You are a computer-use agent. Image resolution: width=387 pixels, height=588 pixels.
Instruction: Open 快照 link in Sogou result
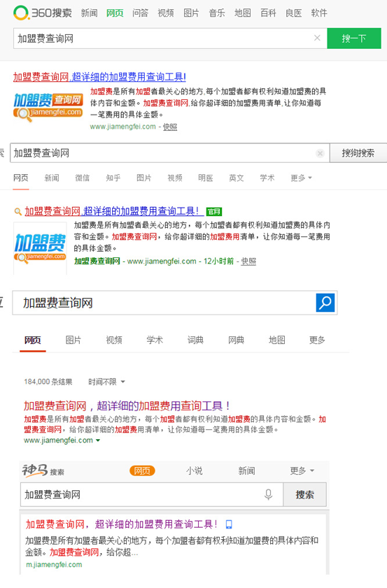point(248,261)
